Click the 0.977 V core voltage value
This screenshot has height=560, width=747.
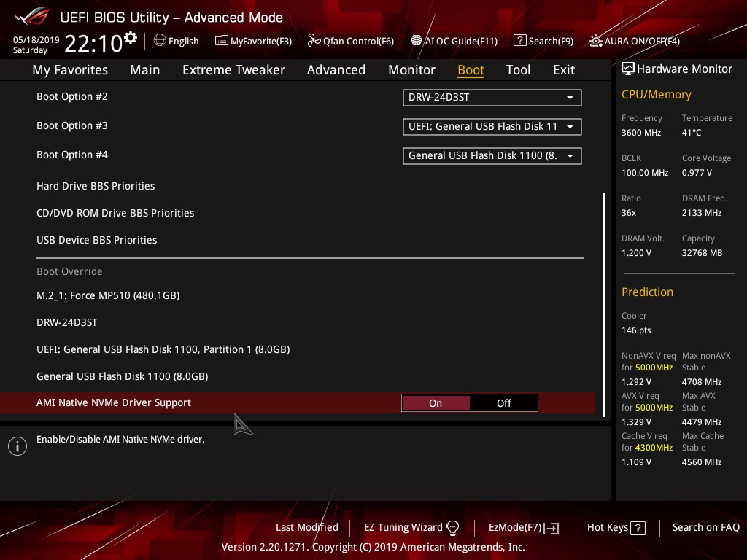coord(697,172)
